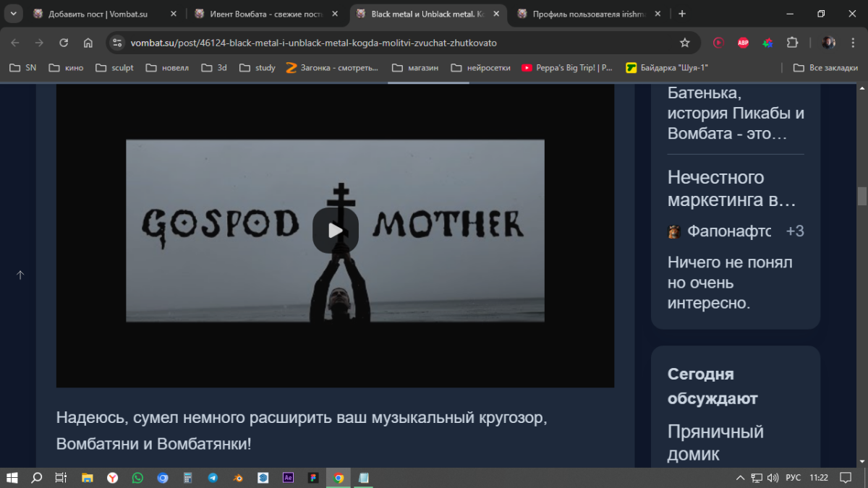
Task: Go forward in browser history
Action: click(39, 43)
